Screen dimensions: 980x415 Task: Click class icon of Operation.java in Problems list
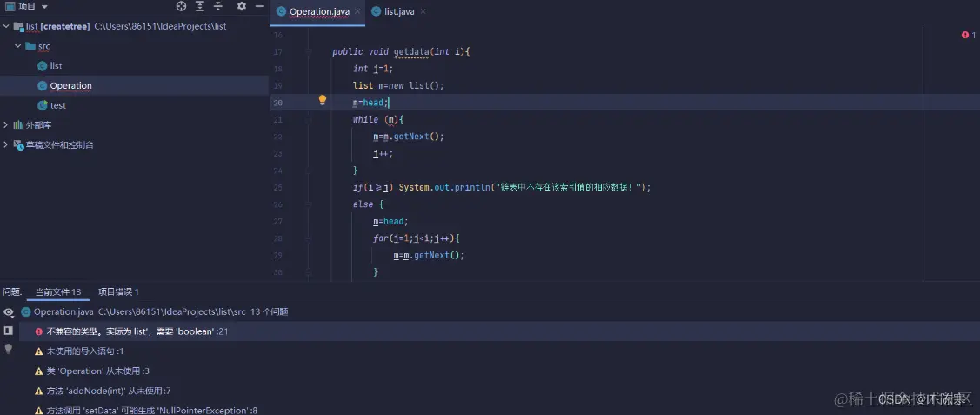point(26,311)
